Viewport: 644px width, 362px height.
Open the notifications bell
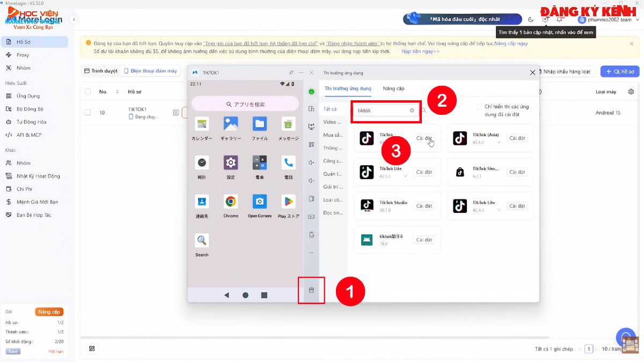(559, 19)
